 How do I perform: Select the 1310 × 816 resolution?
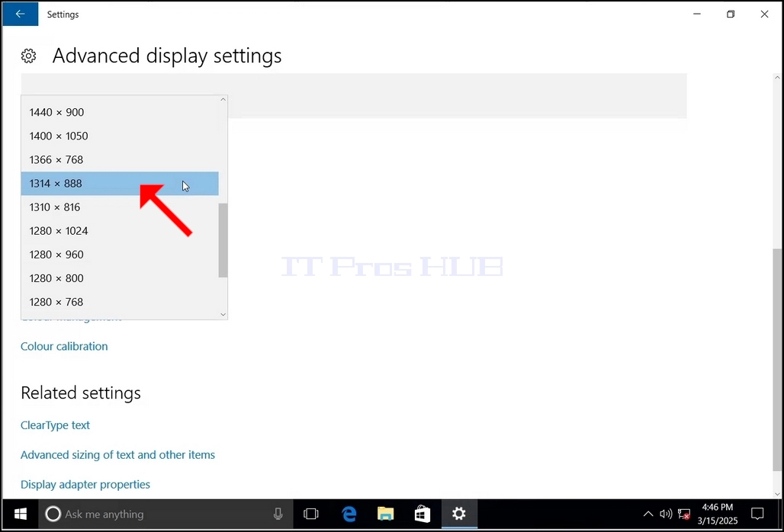point(120,207)
